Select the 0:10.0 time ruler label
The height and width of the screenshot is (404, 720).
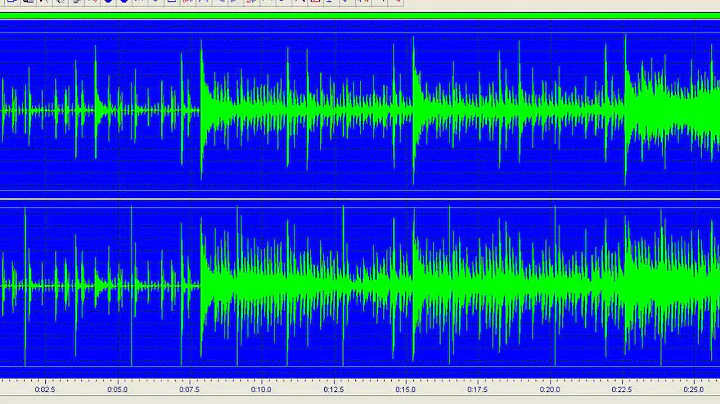coord(261,389)
